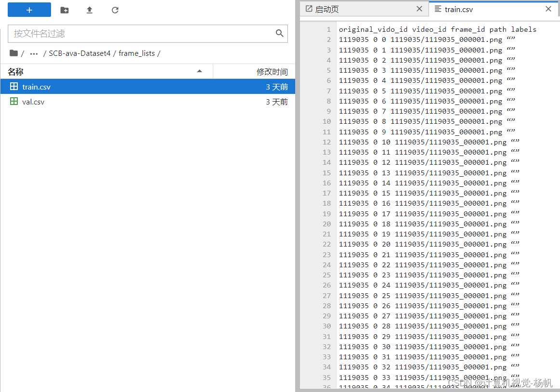Click editor line 22 with frame_id 20
The height and width of the screenshot is (392, 560).
point(429,245)
